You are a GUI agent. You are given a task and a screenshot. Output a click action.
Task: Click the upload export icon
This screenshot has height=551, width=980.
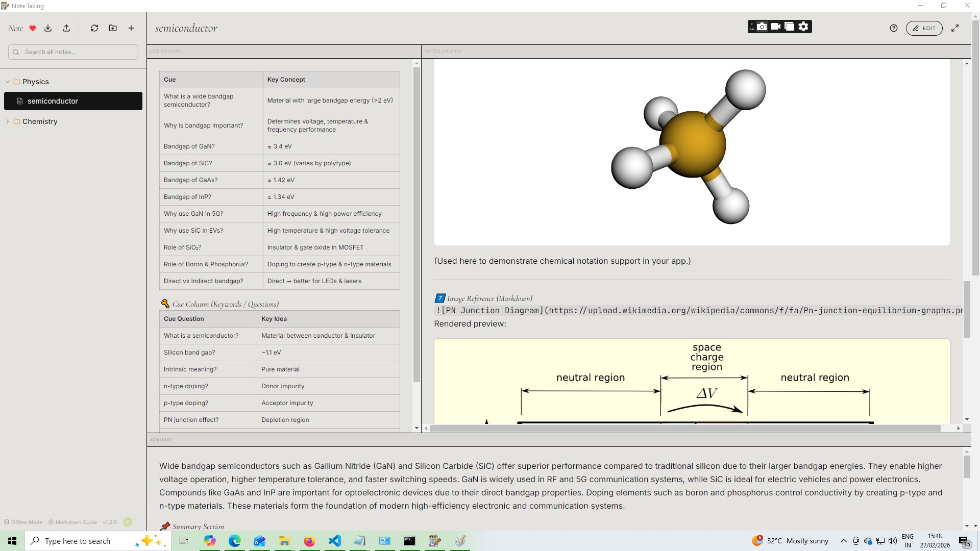66,29
